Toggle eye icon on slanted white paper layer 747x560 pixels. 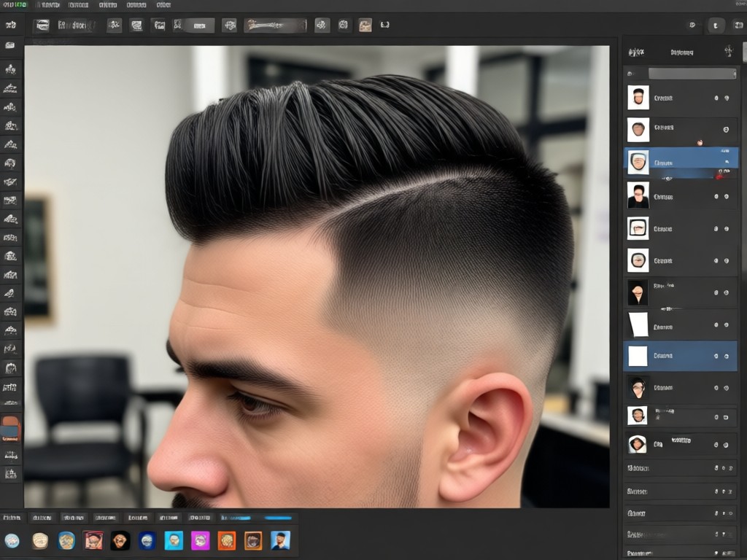point(727,324)
